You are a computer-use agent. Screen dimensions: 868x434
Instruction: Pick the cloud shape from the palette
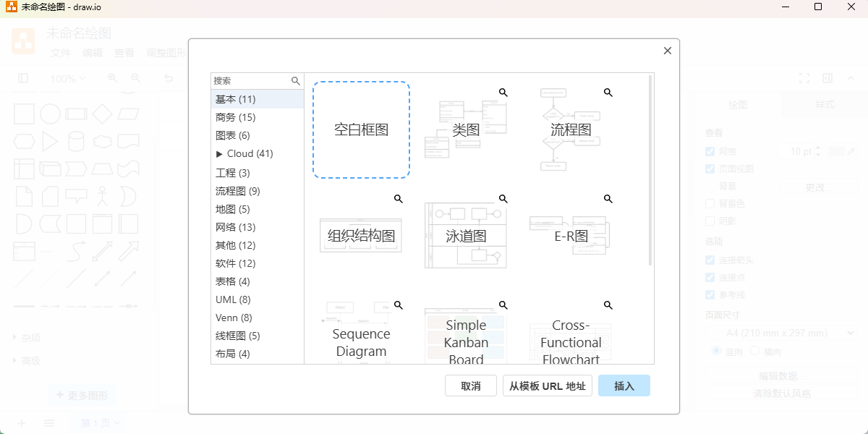click(x=102, y=141)
